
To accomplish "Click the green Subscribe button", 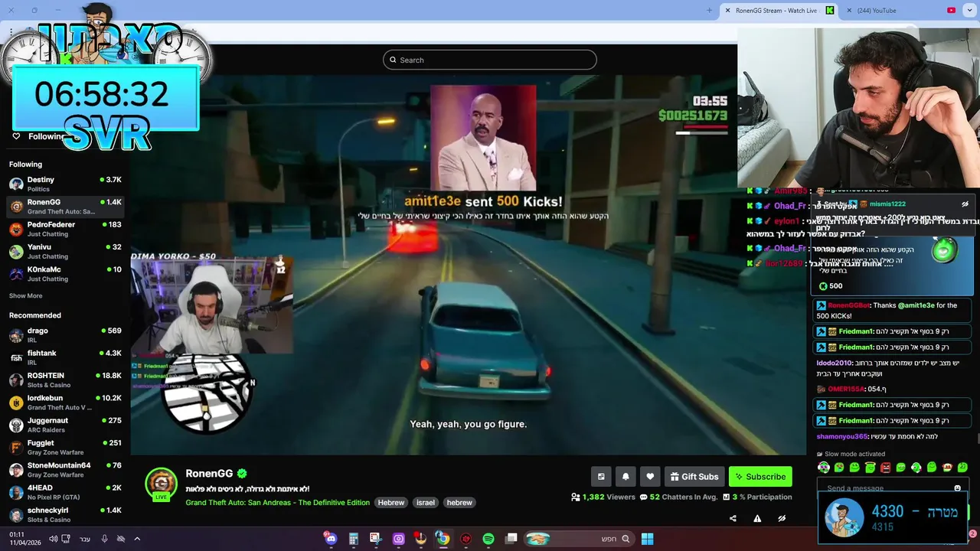I will pos(760,477).
